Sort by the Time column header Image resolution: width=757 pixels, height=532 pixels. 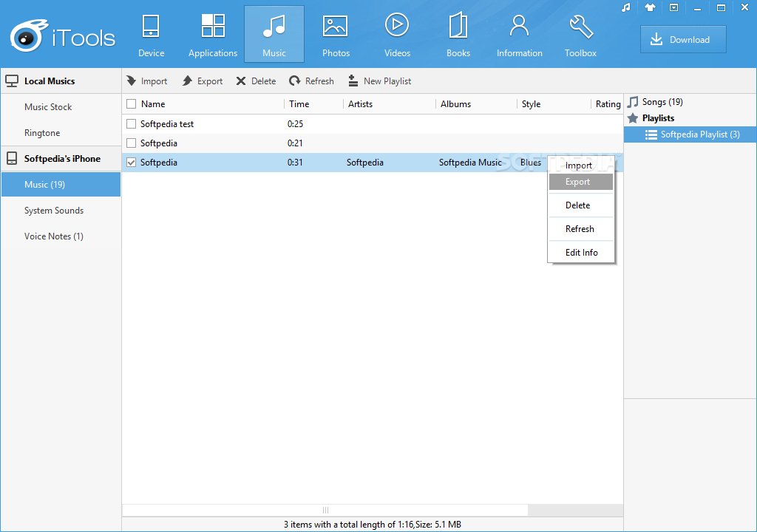(x=299, y=103)
